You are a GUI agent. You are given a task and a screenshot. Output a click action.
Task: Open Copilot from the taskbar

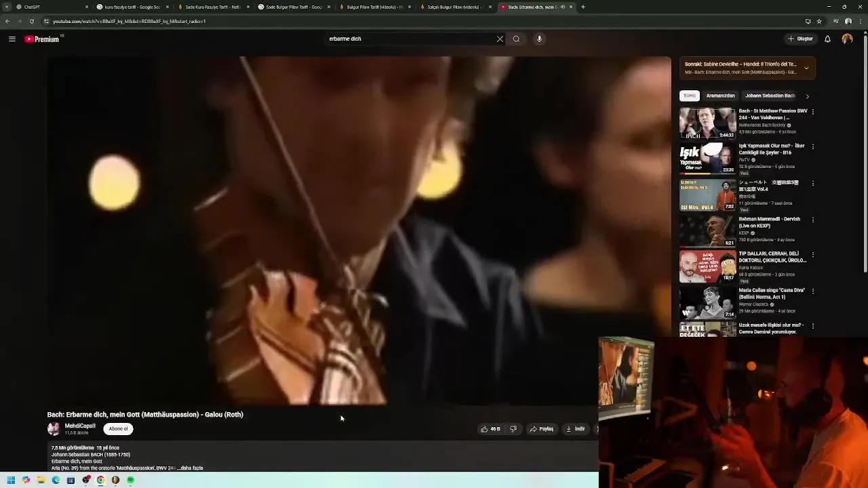[x=26, y=480]
